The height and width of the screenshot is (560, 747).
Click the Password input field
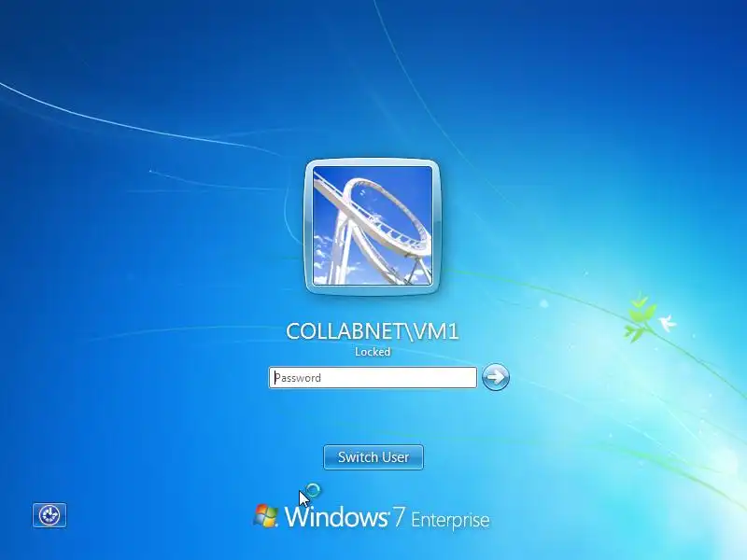[x=373, y=378]
